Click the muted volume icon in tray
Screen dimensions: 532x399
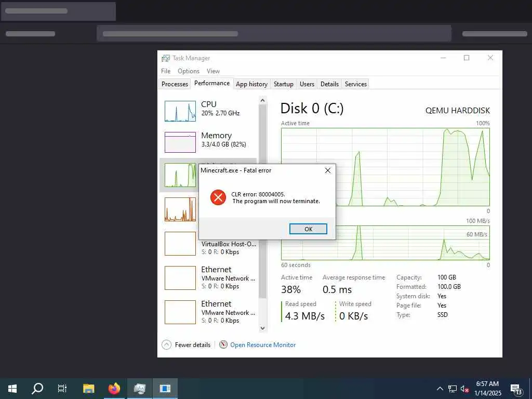[x=464, y=389]
